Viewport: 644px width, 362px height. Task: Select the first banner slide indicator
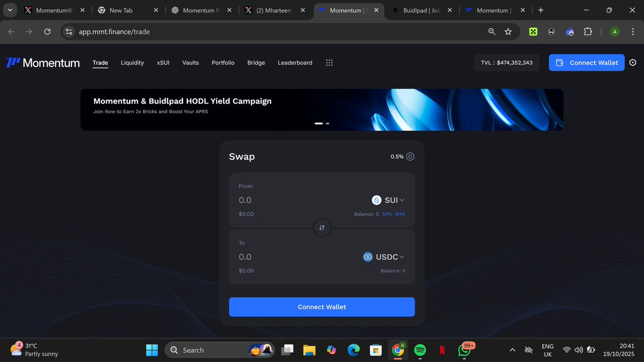319,123
